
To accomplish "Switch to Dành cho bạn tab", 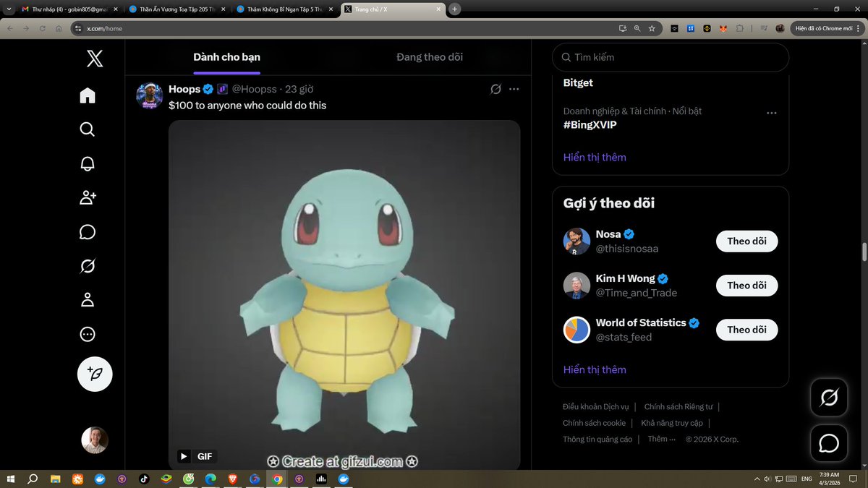I will tap(226, 57).
